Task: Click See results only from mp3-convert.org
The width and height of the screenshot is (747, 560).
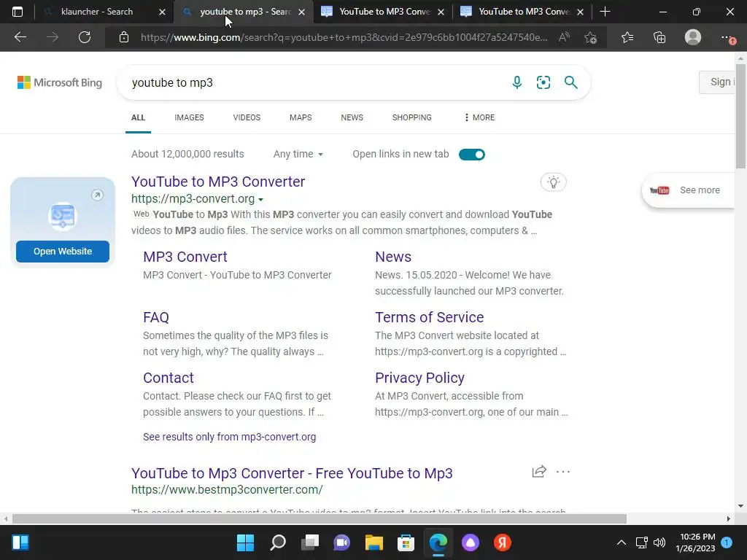Action: point(230,437)
